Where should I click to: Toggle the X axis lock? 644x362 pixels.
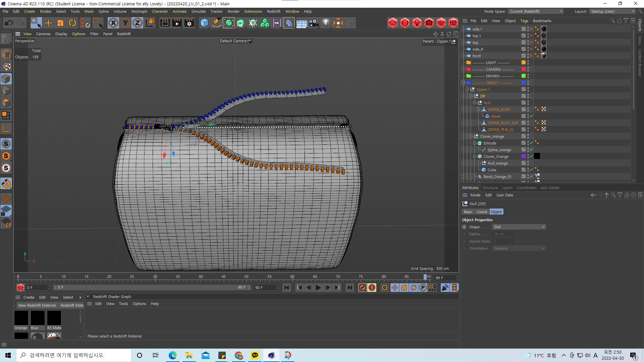pos(113,23)
